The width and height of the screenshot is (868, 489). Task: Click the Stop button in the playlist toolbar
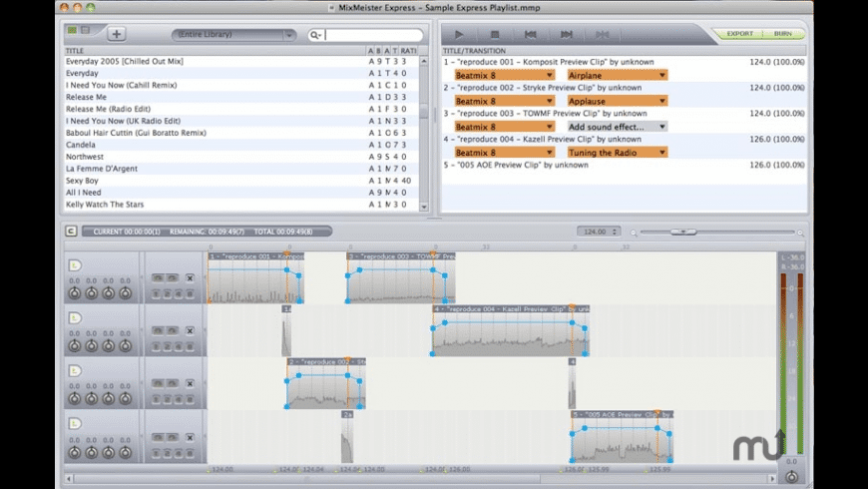pyautogui.click(x=495, y=34)
